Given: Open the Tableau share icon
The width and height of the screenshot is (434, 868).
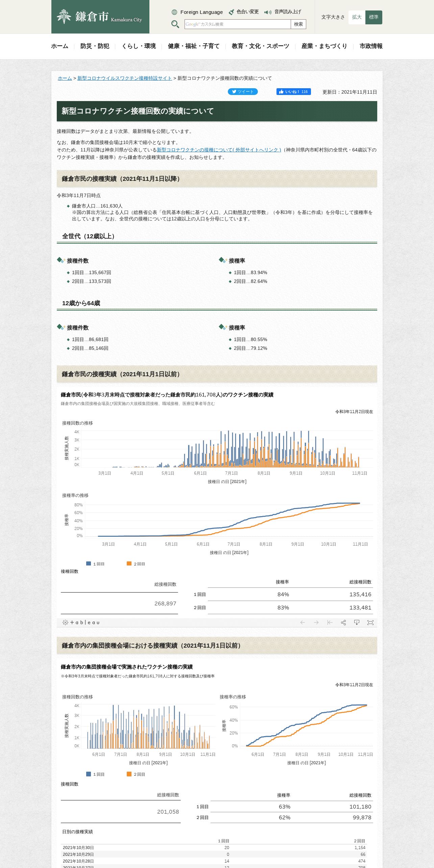Looking at the screenshot, I should coord(343,622).
